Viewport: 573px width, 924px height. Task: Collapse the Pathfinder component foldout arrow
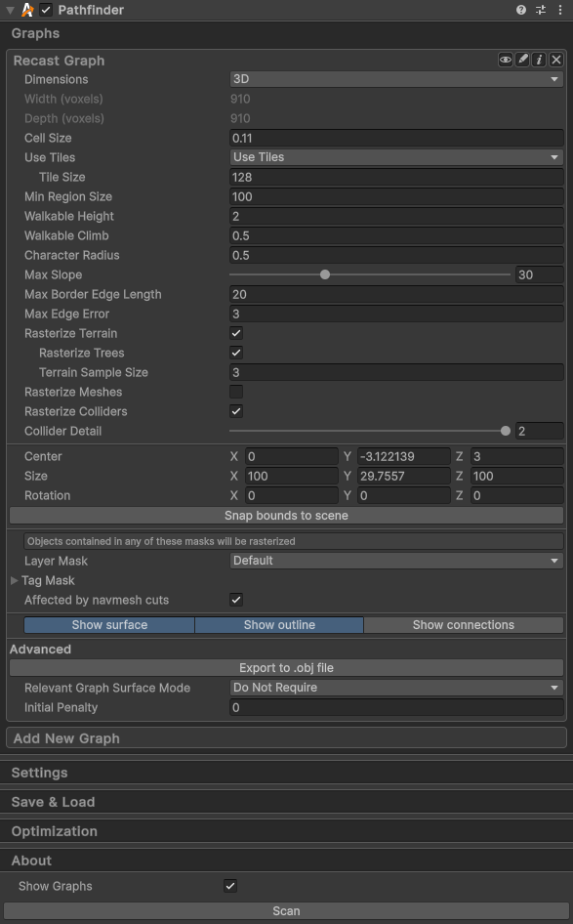point(10,10)
